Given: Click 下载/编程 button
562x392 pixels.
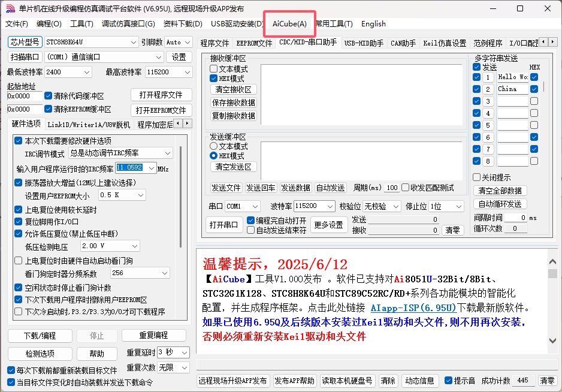Looking at the screenshot, I should pyautogui.click(x=40, y=336).
